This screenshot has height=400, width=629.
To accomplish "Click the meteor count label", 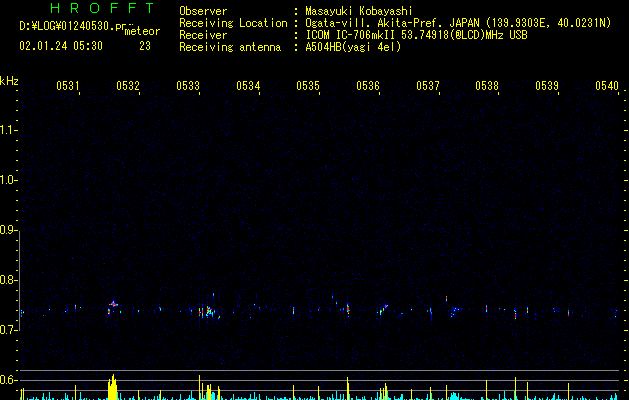I will pyautogui.click(x=142, y=31).
